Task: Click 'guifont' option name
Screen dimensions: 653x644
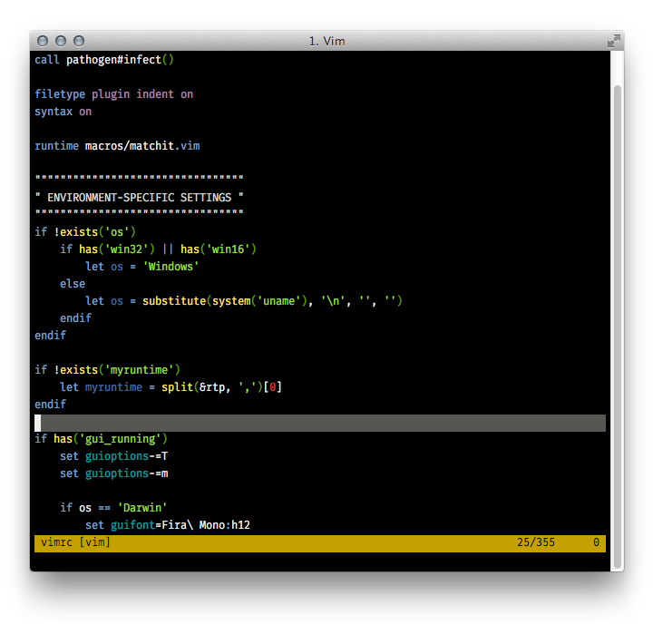Action: [x=132, y=525]
